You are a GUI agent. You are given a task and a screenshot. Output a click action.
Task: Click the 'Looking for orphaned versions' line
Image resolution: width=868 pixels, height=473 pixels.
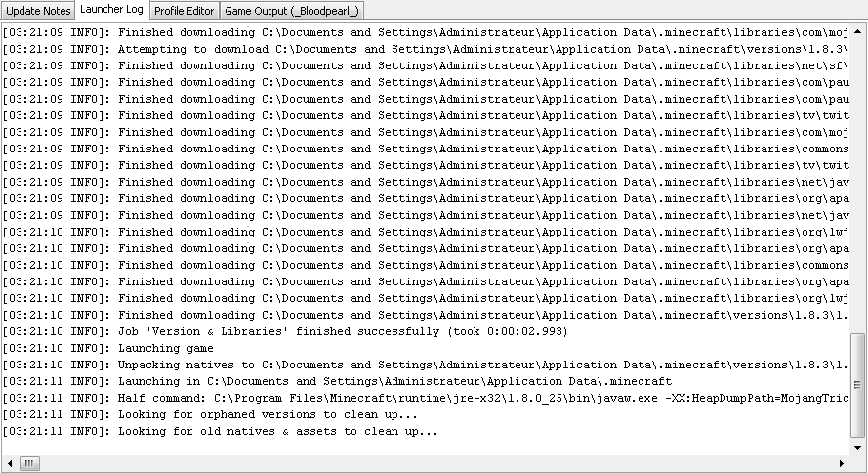[x=210, y=414]
